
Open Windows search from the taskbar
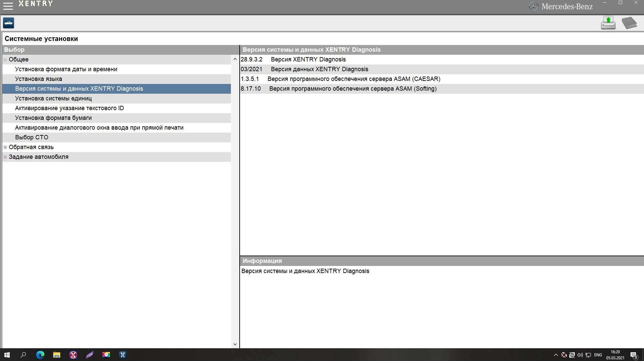click(23, 355)
